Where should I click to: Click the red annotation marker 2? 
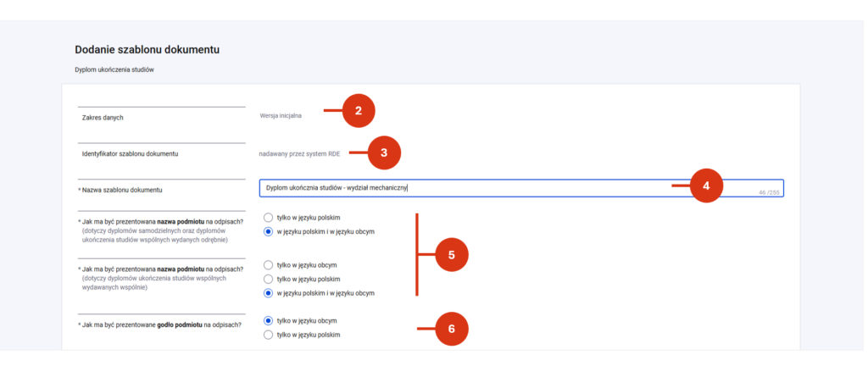(359, 111)
